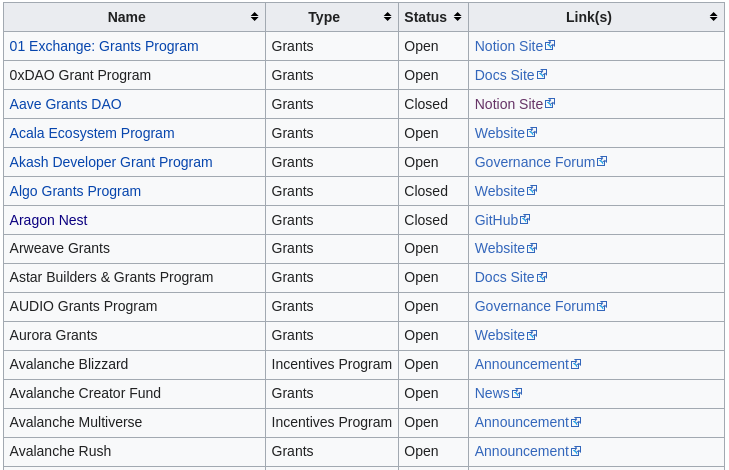Click Incentives Program type for Avalanche Blizzard
The image size is (729, 470).
[x=331, y=364]
